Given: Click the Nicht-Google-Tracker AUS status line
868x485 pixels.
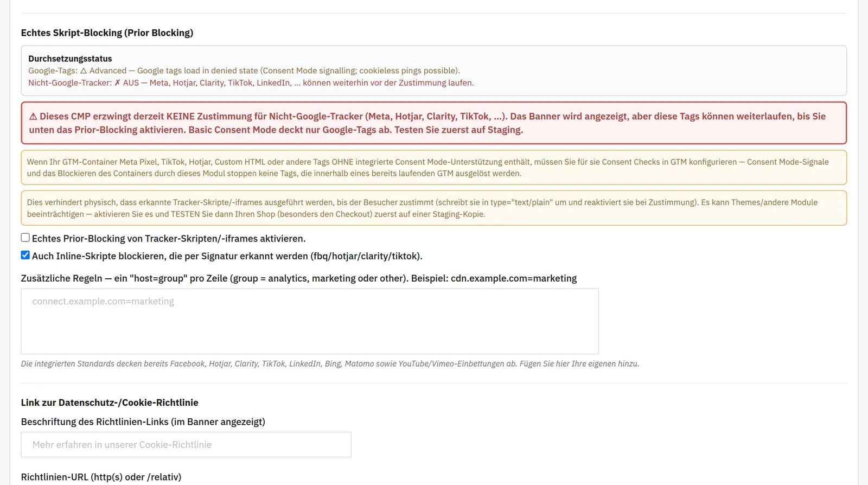Looking at the screenshot, I should click(251, 82).
